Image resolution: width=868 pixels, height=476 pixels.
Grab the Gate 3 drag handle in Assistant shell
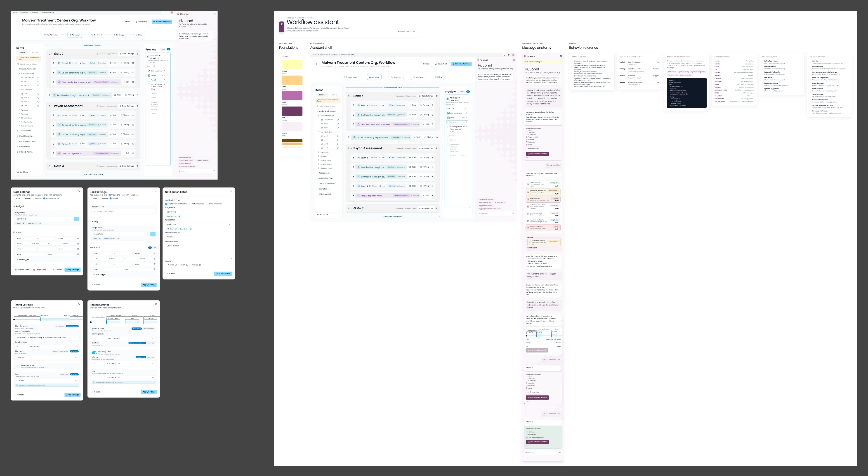click(349, 208)
